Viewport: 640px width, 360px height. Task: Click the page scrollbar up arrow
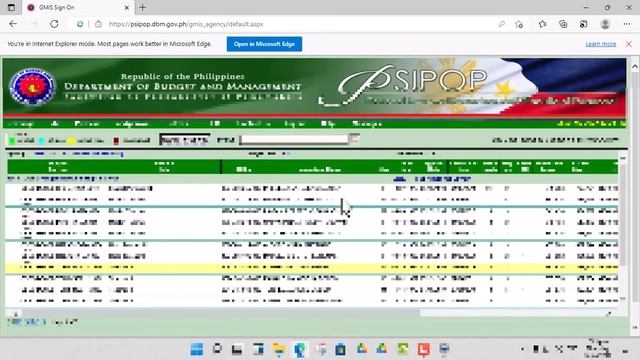635,66
